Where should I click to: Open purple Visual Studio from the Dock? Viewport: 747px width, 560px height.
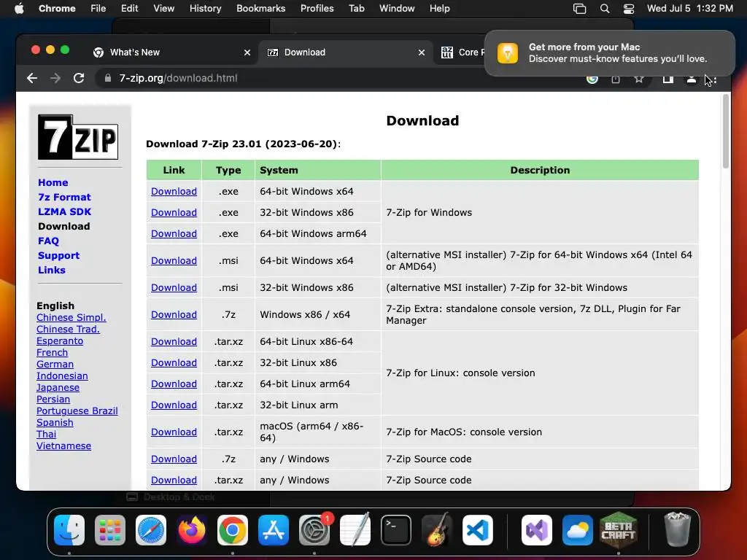537,530
